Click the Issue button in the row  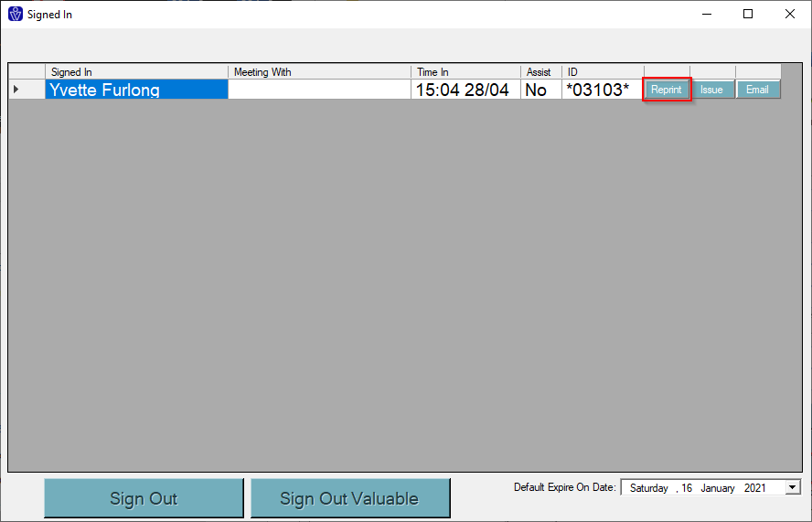[x=711, y=90]
